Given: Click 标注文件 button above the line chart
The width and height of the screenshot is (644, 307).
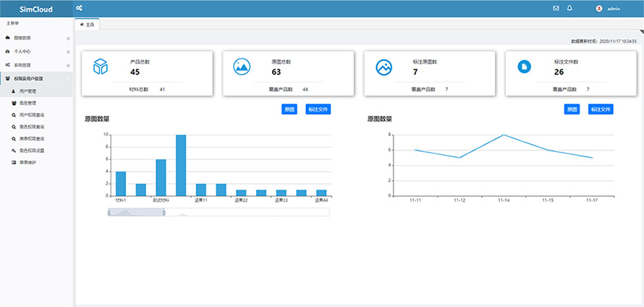Looking at the screenshot, I should coord(601,109).
